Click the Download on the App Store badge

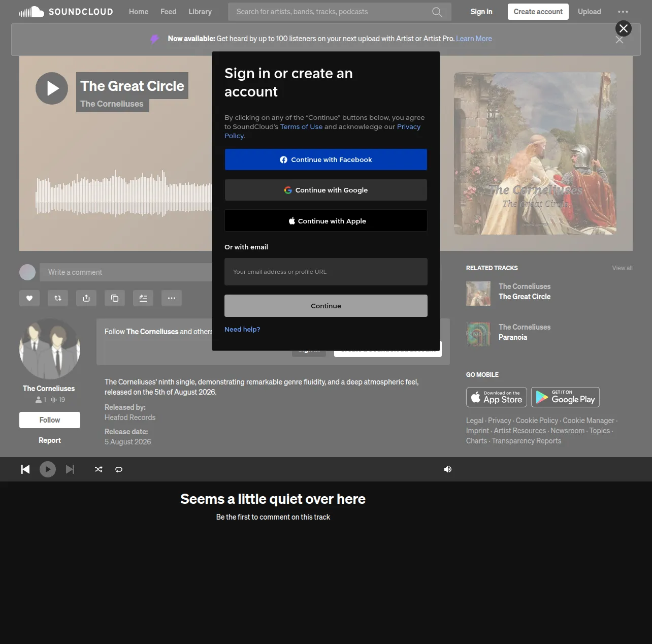[x=497, y=397]
